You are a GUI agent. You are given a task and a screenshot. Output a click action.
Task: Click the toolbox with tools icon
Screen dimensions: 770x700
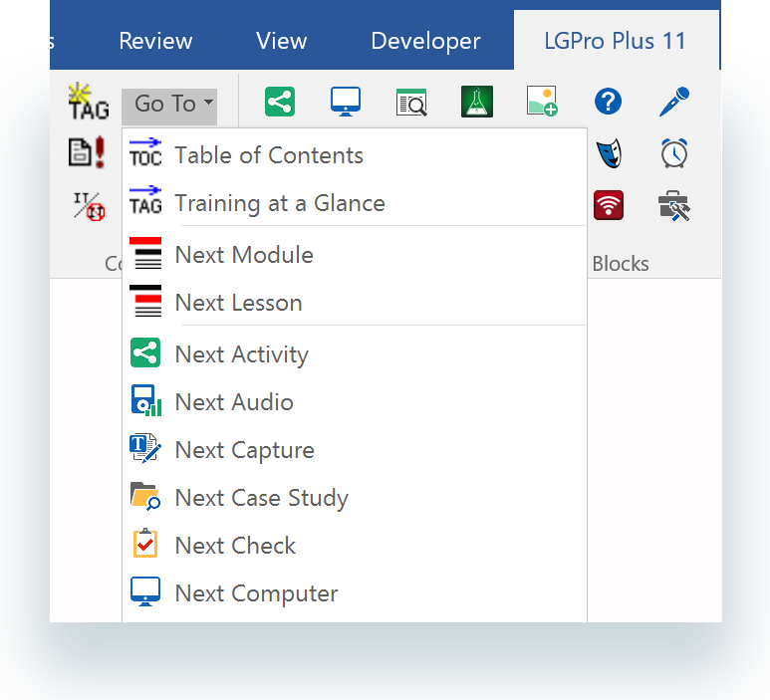tap(674, 205)
